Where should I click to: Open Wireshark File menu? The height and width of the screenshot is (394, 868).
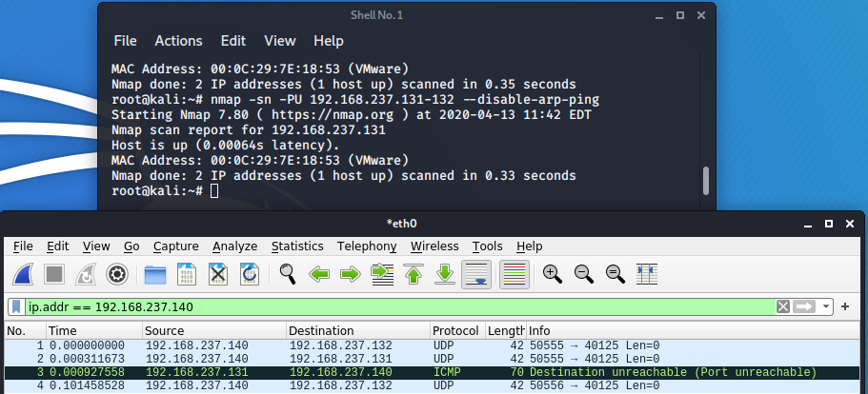(23, 246)
